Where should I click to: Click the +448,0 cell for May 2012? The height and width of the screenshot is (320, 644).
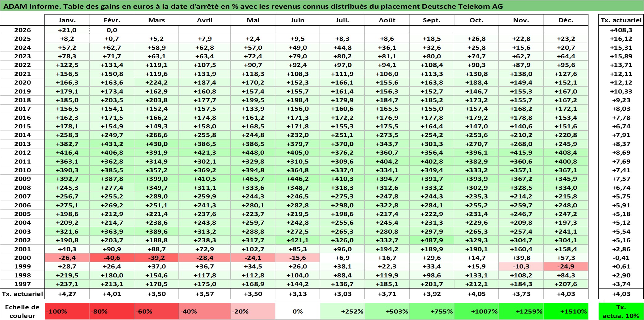253,152
